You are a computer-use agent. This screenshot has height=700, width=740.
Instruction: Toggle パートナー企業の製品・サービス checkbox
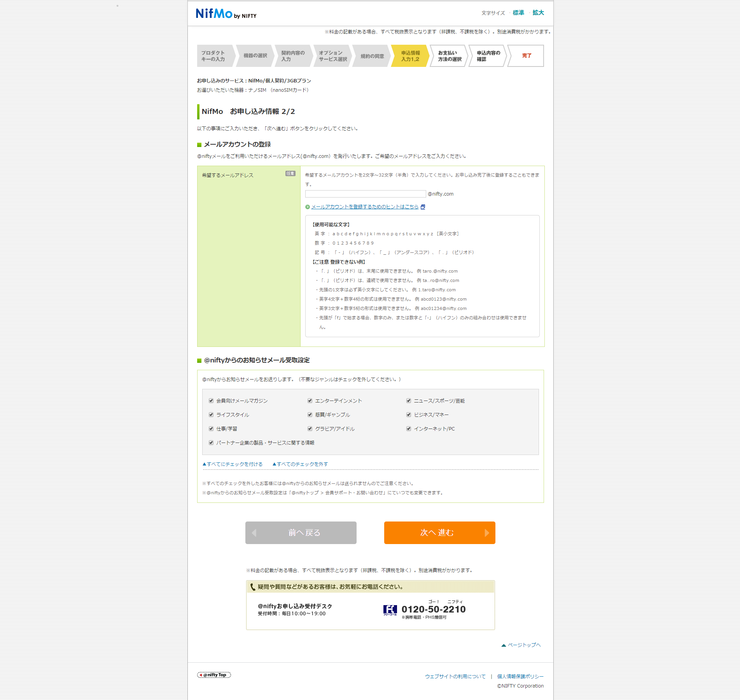[211, 443]
